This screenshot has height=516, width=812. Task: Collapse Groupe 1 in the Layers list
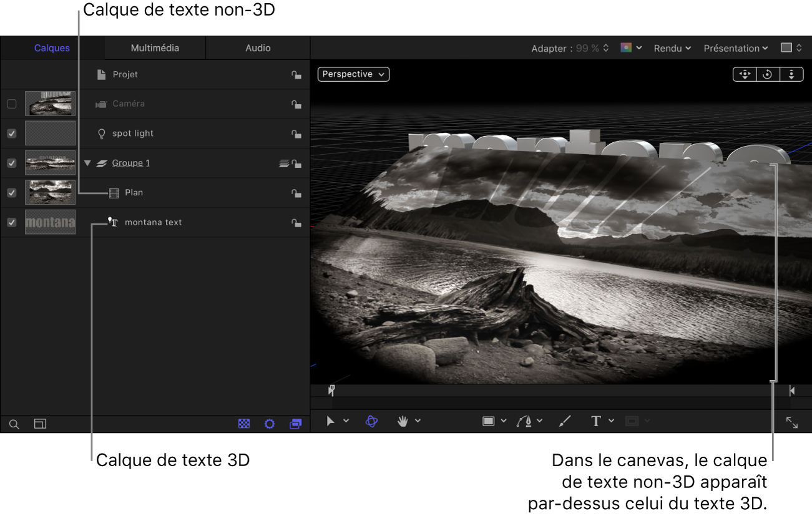pos(87,163)
